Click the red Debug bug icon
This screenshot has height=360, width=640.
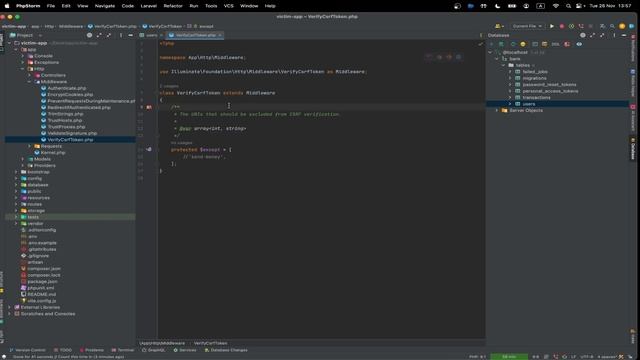[x=562, y=26]
